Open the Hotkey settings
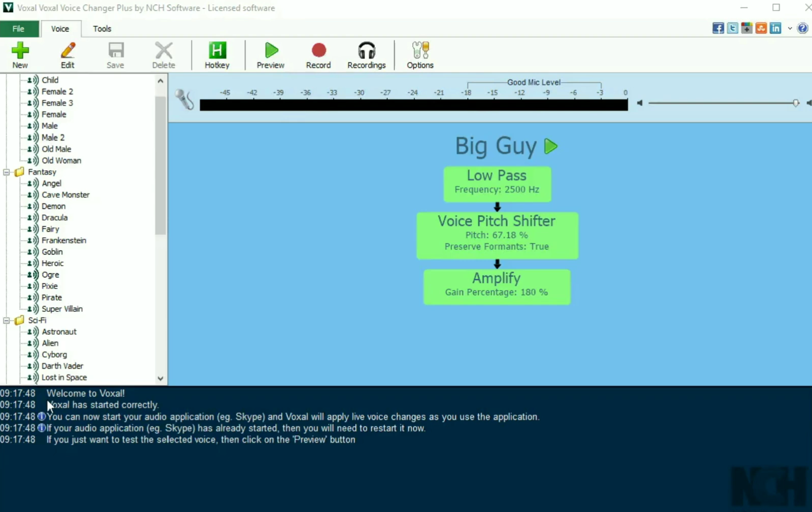 tap(217, 55)
